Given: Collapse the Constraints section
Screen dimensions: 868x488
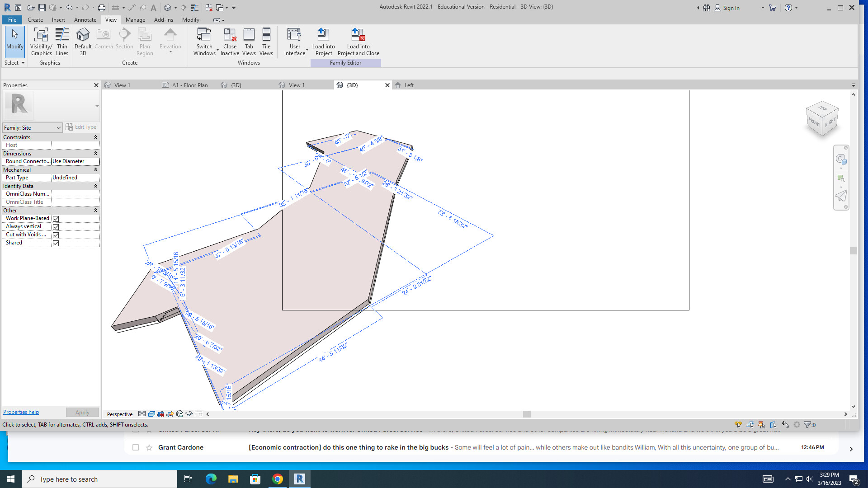Looking at the screenshot, I should [95, 137].
